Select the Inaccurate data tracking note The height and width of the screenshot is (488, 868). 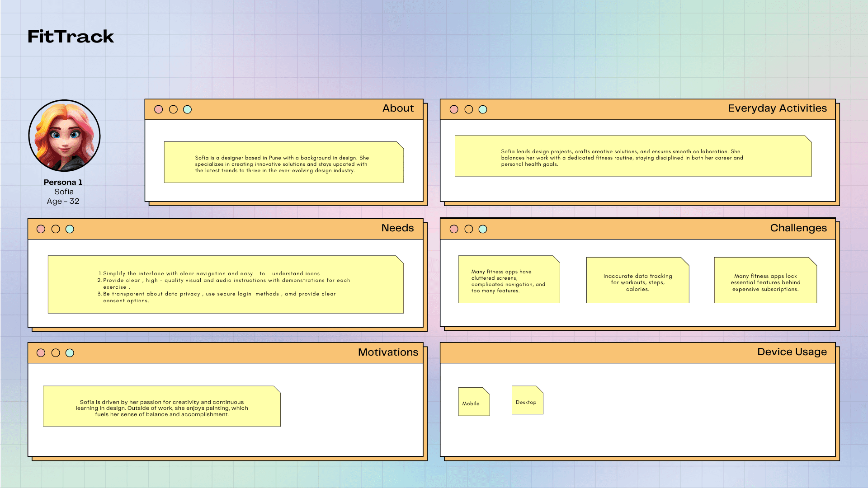637,281
